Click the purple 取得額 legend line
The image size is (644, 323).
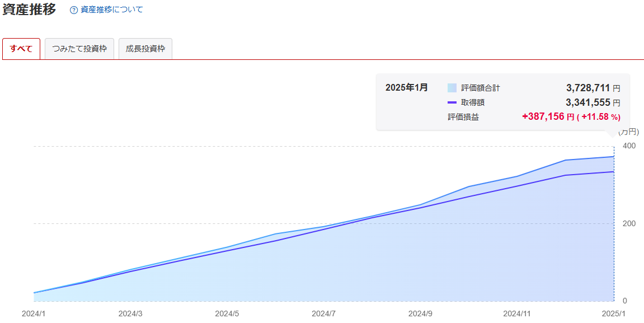[x=452, y=102]
